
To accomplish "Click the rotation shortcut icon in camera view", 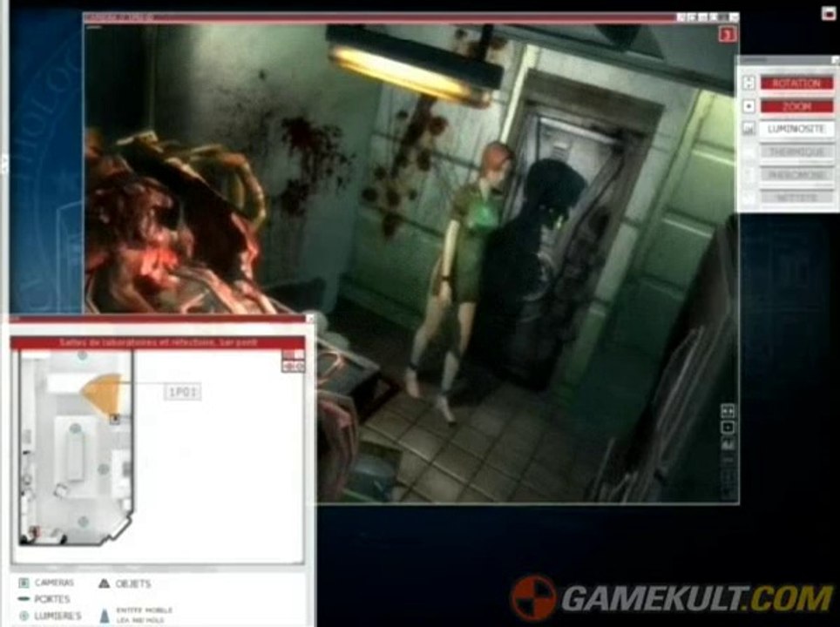I will pyautogui.click(x=728, y=411).
